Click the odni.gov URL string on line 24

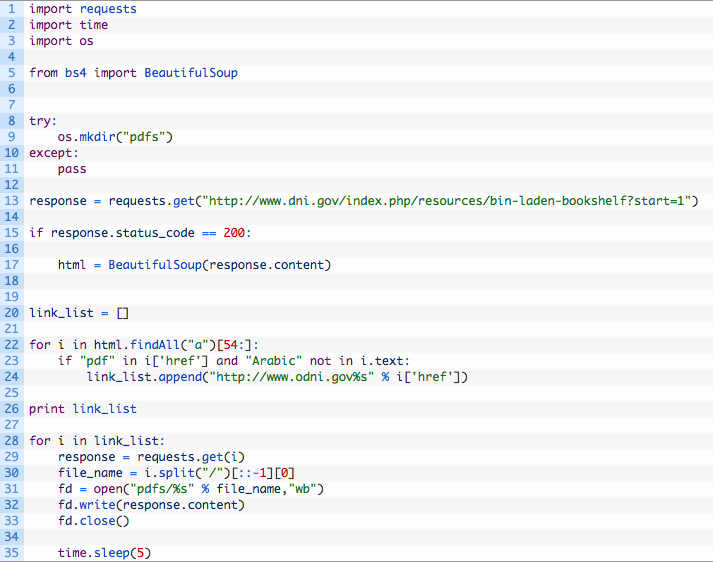[292, 377]
